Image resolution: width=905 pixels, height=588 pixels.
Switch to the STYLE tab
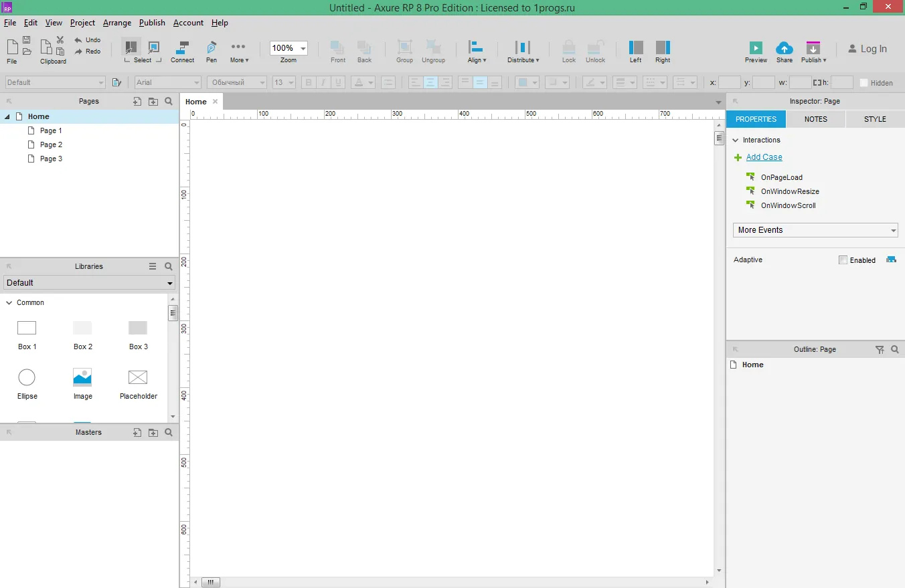(875, 119)
